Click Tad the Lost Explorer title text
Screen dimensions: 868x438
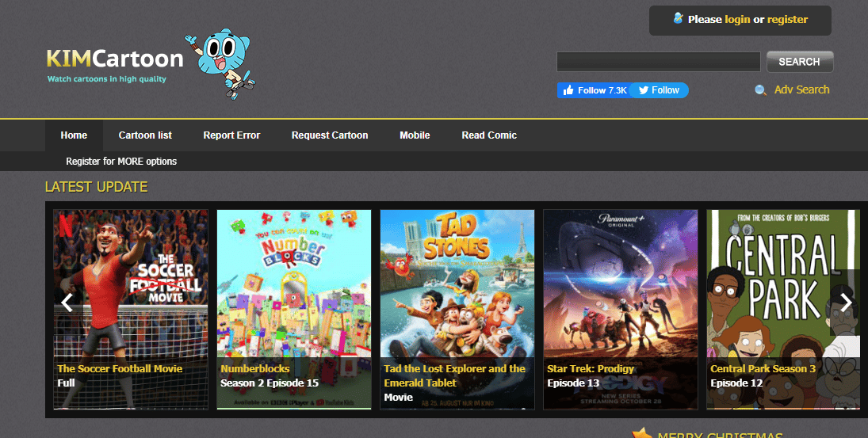click(454, 375)
